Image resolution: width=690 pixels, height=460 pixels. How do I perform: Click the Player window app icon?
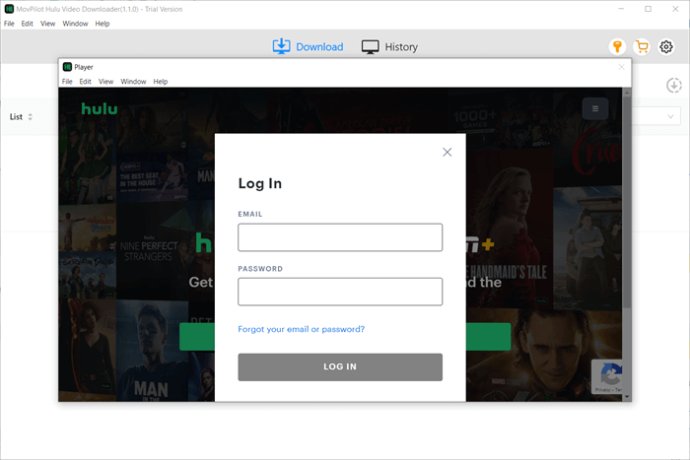coord(67,67)
